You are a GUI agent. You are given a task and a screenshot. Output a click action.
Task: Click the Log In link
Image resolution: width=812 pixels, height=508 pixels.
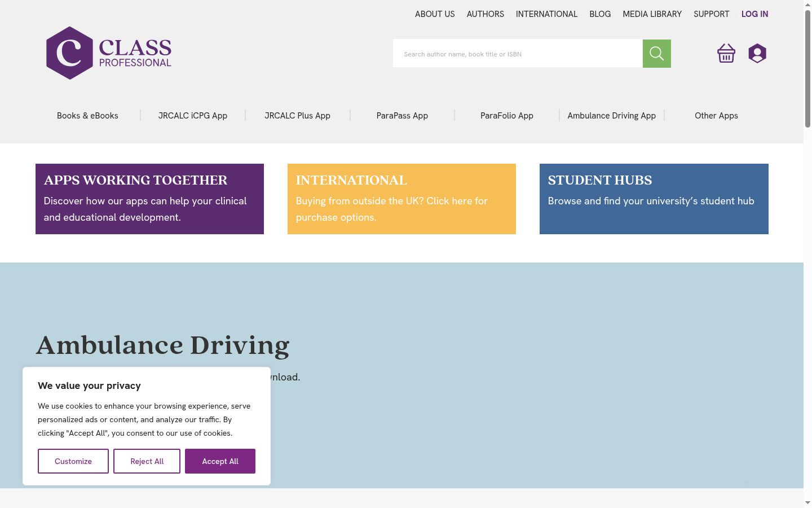pos(755,14)
